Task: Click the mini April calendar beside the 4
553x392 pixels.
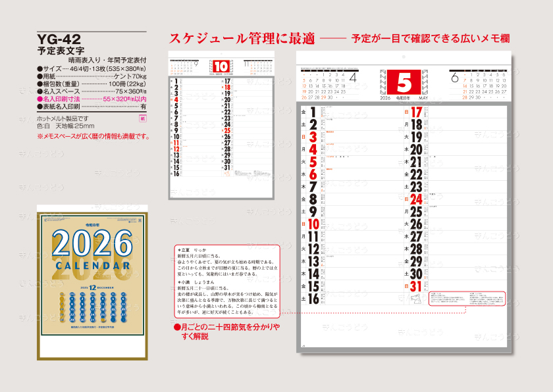Action: pyautogui.click(x=323, y=86)
